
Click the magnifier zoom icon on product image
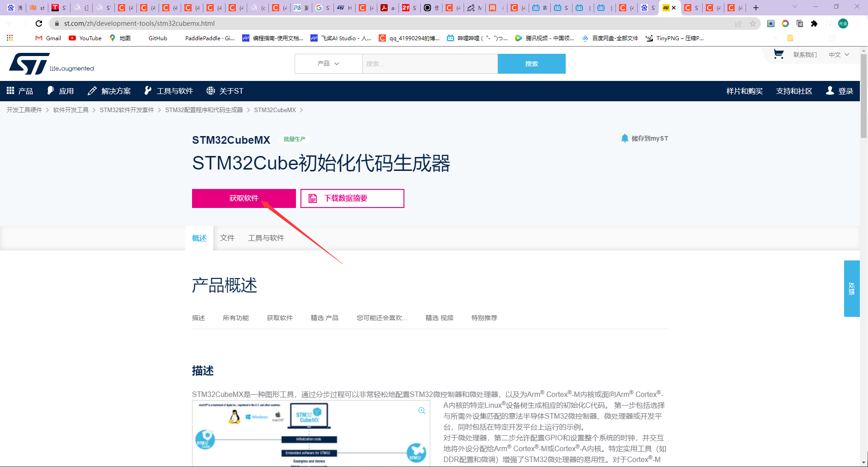(x=422, y=410)
